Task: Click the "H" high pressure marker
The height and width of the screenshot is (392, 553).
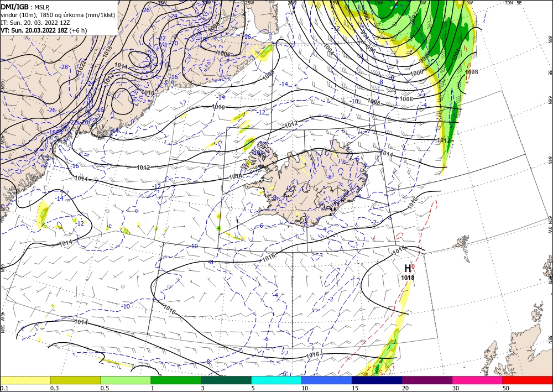Action: pyautogui.click(x=408, y=269)
